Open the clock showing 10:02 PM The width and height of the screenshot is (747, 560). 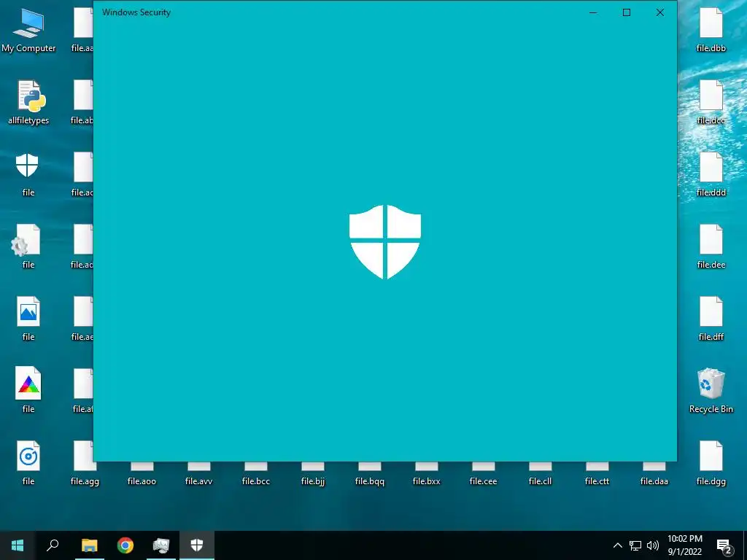684,545
